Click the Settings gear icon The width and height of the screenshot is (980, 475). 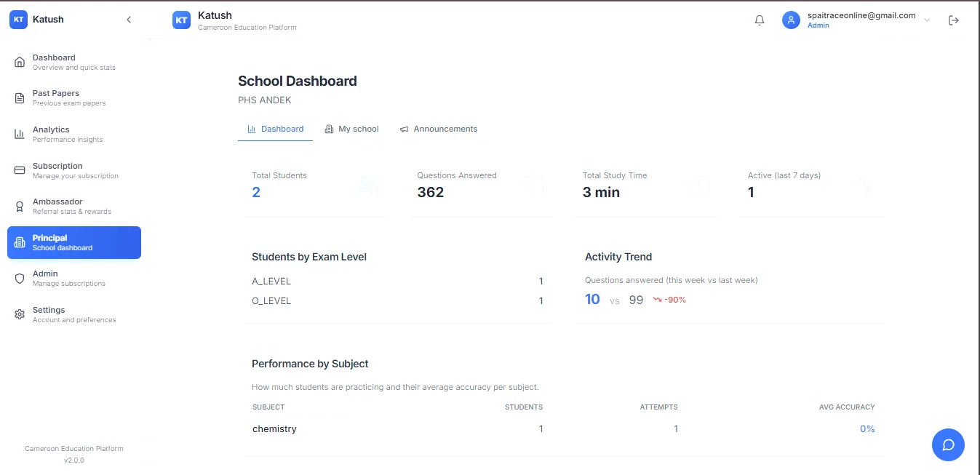[x=20, y=314]
